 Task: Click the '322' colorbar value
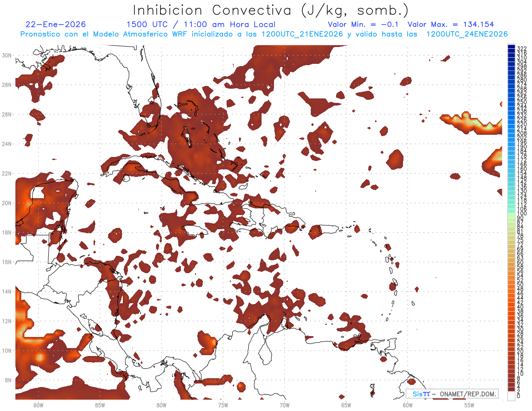click(521, 49)
